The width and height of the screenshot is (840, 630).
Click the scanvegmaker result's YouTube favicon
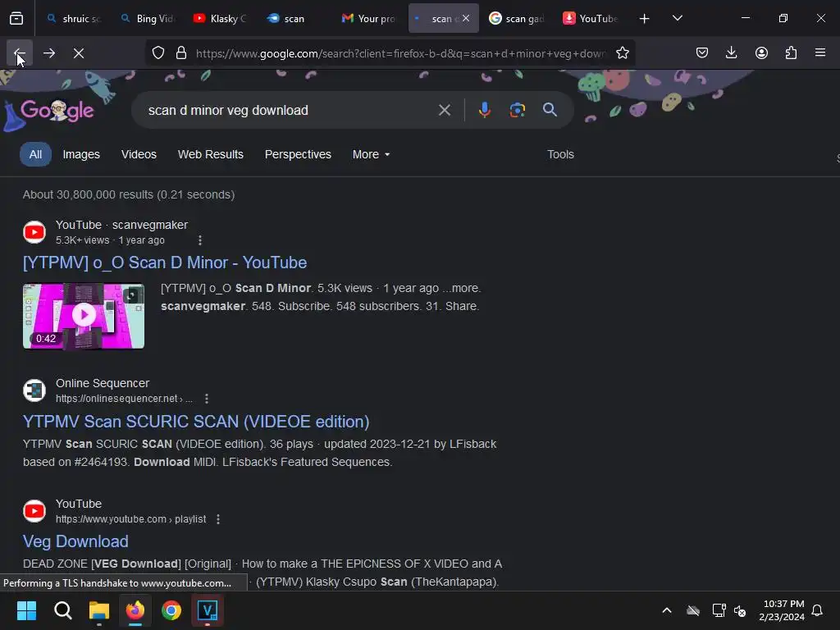point(34,232)
